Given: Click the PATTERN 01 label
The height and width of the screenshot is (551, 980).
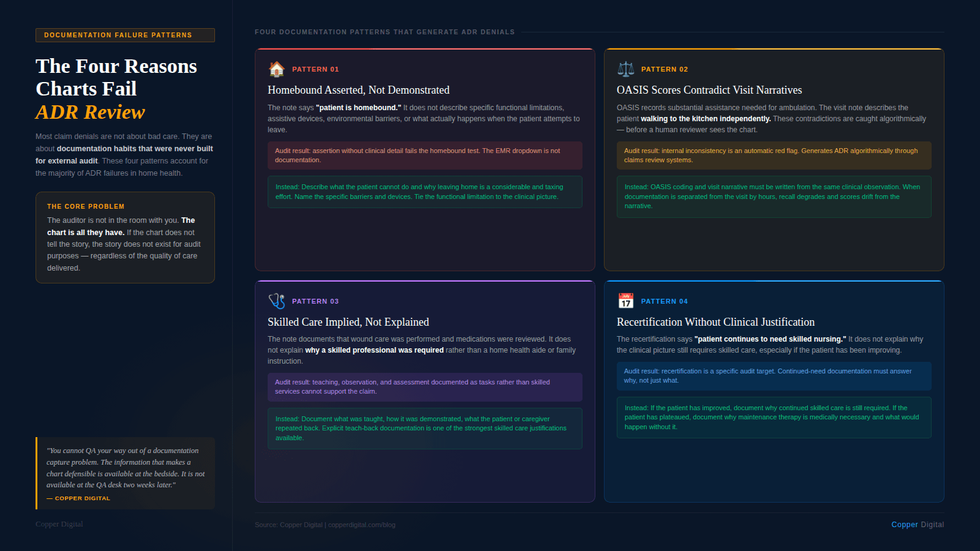Looking at the screenshot, I should [x=315, y=69].
